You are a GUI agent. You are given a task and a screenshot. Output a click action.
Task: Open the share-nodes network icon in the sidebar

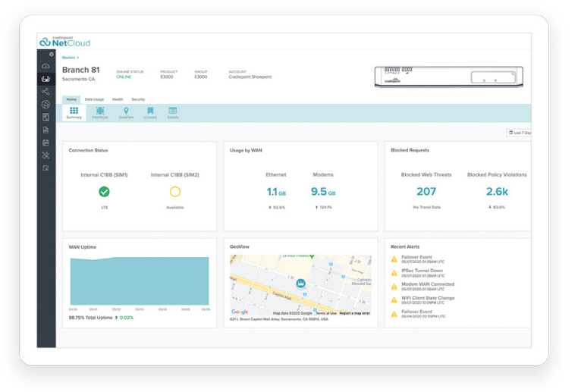(x=46, y=92)
